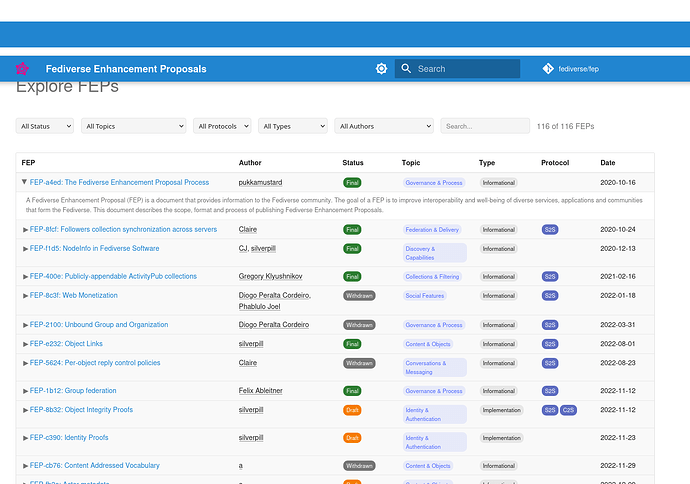Open the settings gear icon in header
Image resolution: width=690 pixels, height=484 pixels.
click(381, 69)
